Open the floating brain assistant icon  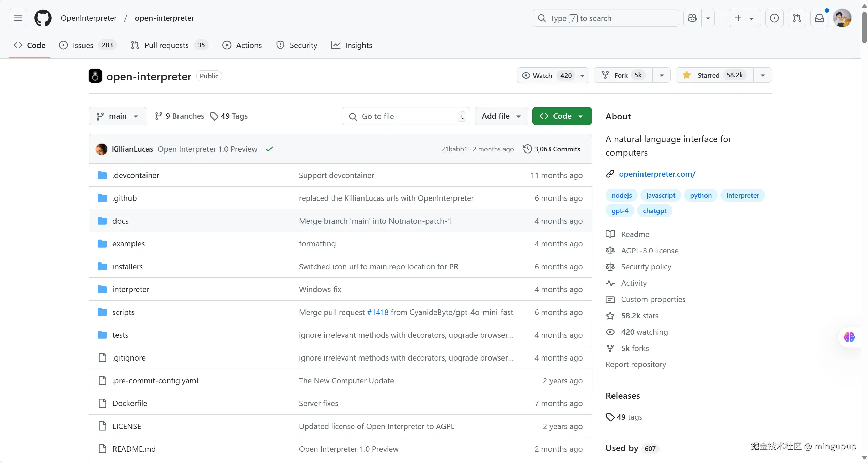(x=849, y=337)
